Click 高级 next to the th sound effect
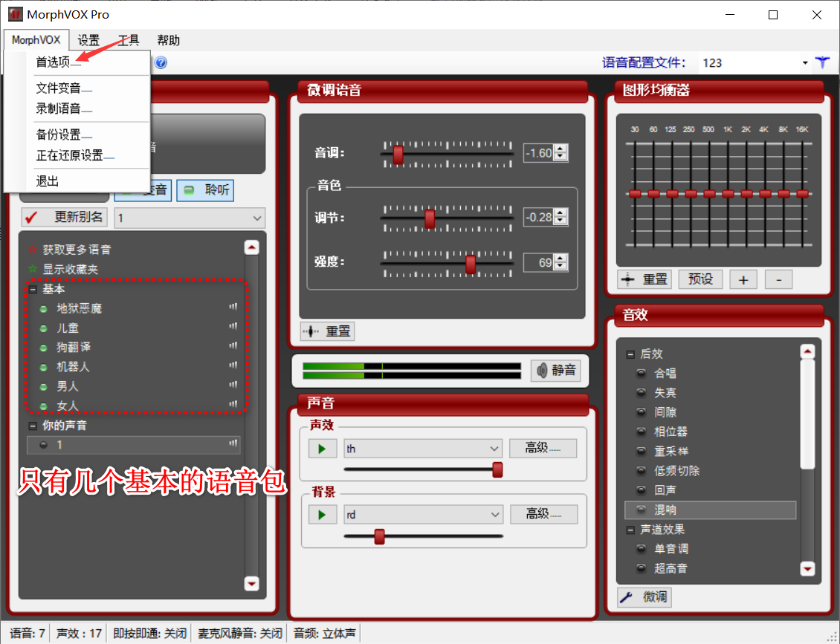The width and height of the screenshot is (840, 644). point(543,448)
